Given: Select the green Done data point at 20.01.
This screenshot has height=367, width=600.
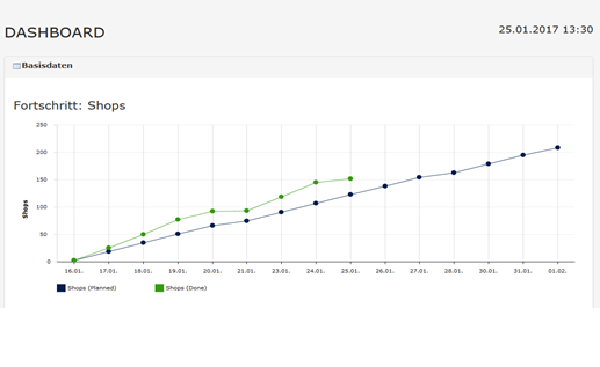Looking at the screenshot, I should (212, 211).
